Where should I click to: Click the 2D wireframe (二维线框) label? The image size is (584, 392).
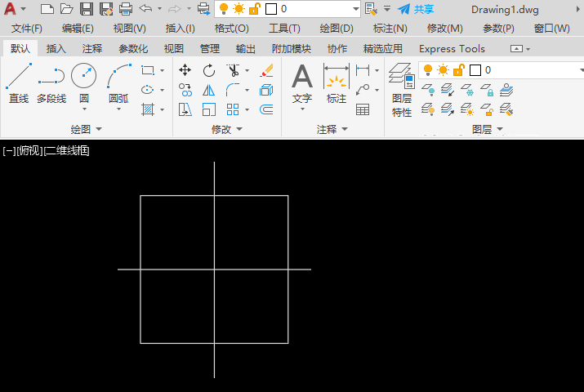[67, 151]
